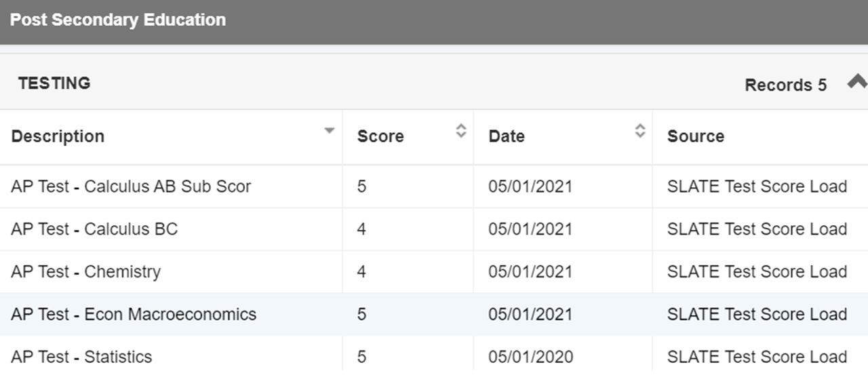Click the Records 5 count label
The width and height of the screenshot is (868, 392).
(x=785, y=85)
